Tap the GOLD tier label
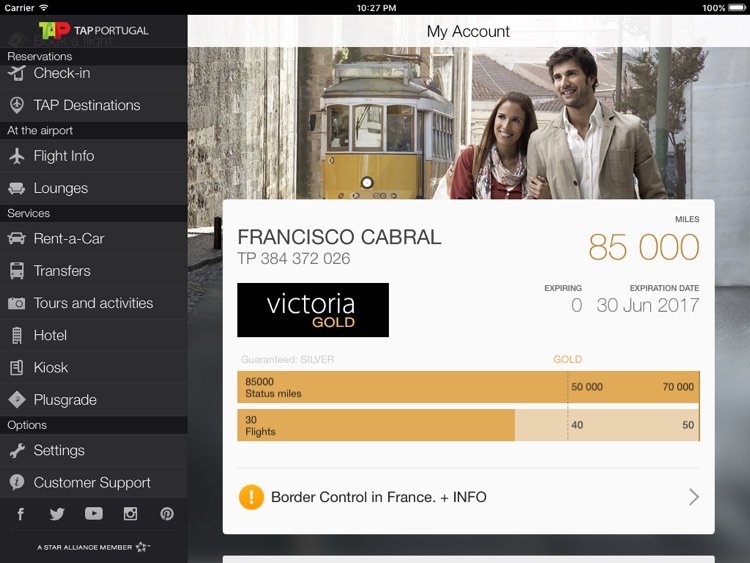Image resolution: width=750 pixels, height=563 pixels. click(x=568, y=359)
